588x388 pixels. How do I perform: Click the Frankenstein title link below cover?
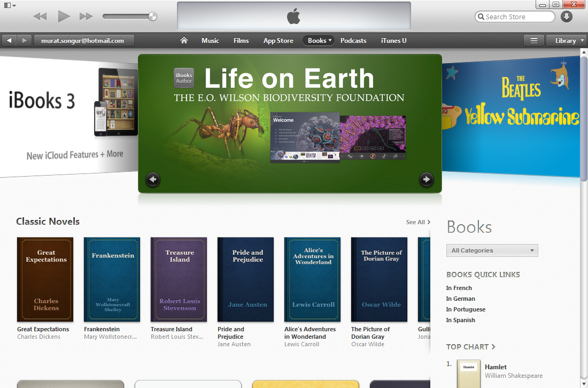point(102,329)
